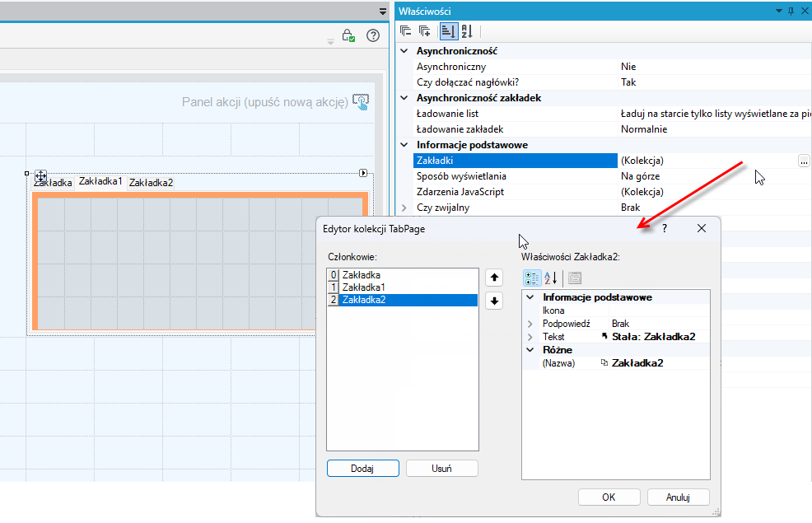Toggle categorized view in Właściwości panel toolbar
The height and width of the screenshot is (523, 812).
tap(448, 31)
